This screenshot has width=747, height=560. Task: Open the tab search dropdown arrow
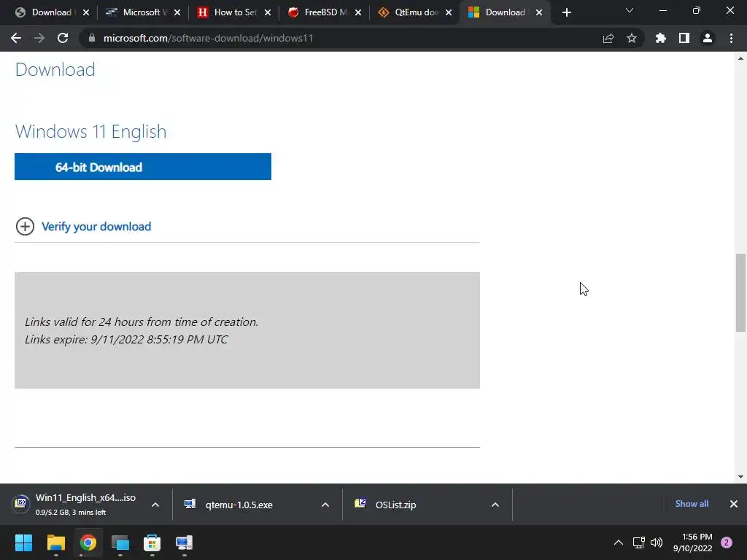click(x=630, y=10)
